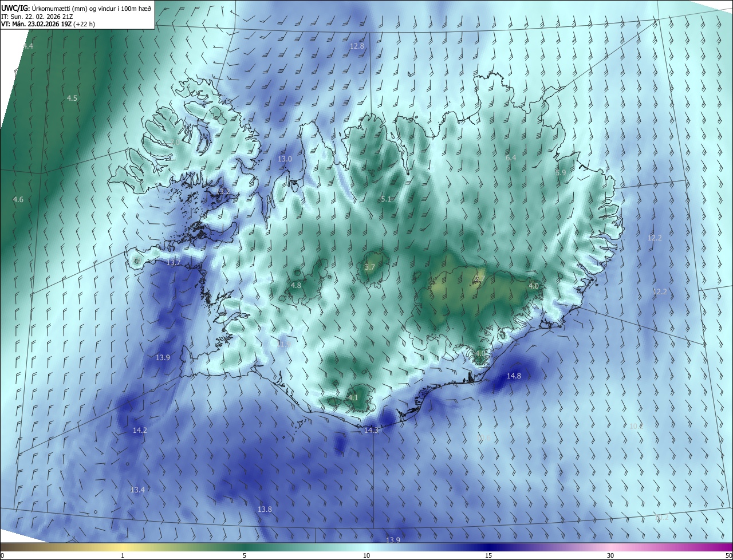733x560 pixels.
Task: Click the "5.1" value label on the map
Action: pos(386,199)
